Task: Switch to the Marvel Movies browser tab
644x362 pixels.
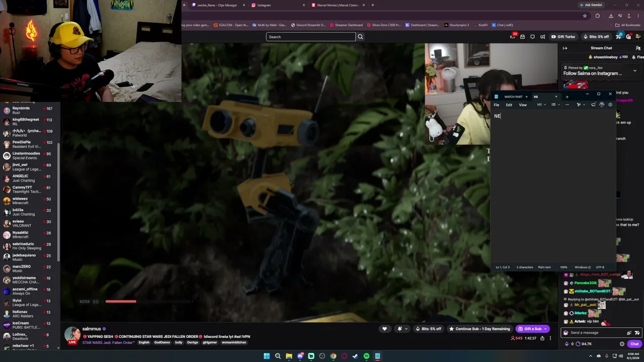Action: tap(338, 5)
